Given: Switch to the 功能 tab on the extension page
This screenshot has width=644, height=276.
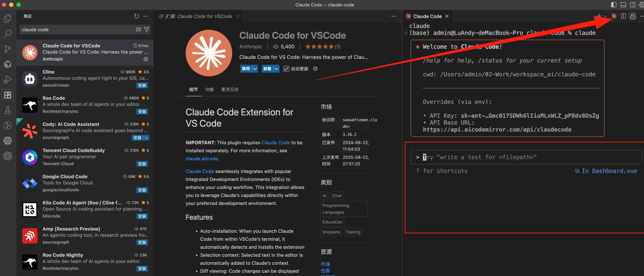Looking at the screenshot, I should (x=209, y=89).
